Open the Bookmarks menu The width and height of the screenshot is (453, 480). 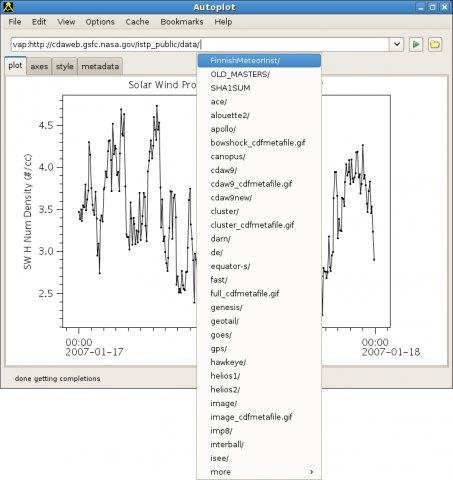(182, 22)
